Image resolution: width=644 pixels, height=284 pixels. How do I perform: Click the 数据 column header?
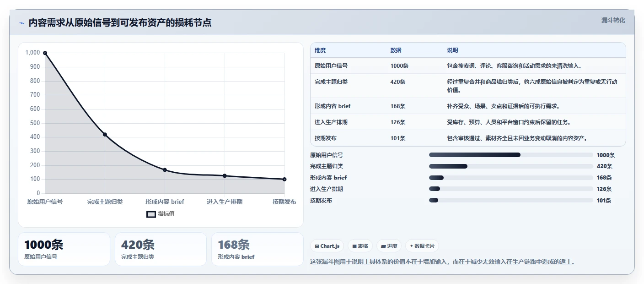click(x=396, y=50)
